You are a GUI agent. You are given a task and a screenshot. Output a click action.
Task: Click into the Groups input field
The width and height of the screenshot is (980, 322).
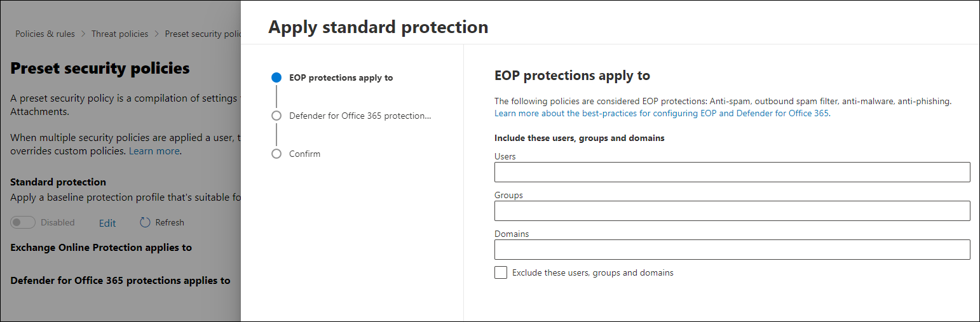click(x=732, y=211)
